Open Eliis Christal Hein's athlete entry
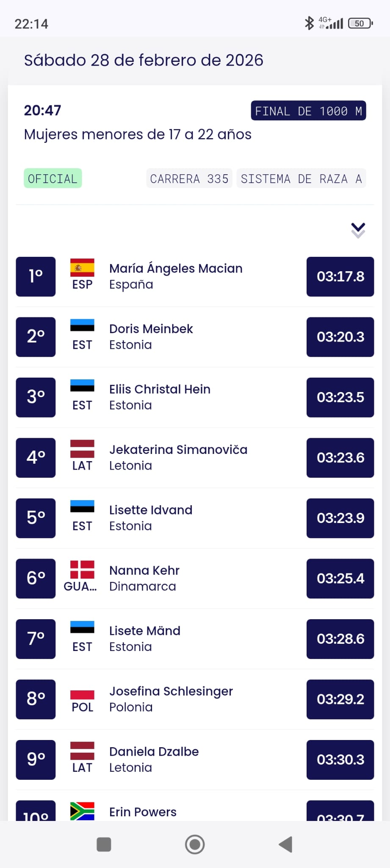This screenshot has height=868, width=390. (160, 397)
